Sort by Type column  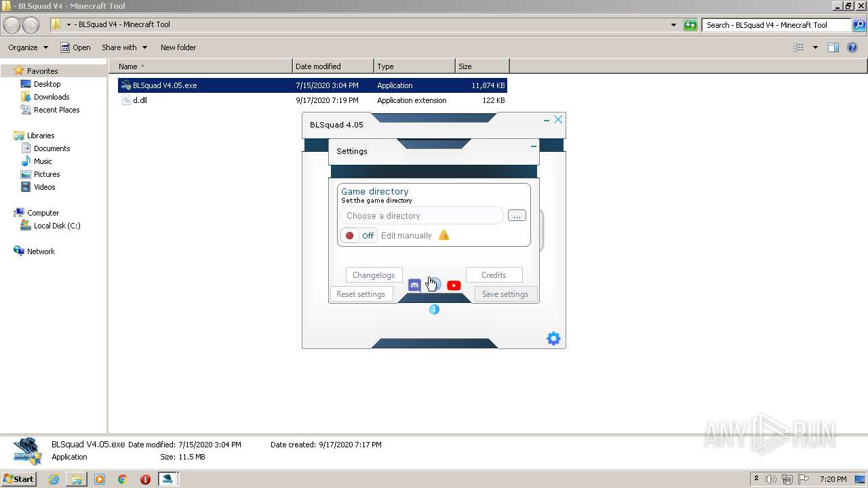point(414,66)
